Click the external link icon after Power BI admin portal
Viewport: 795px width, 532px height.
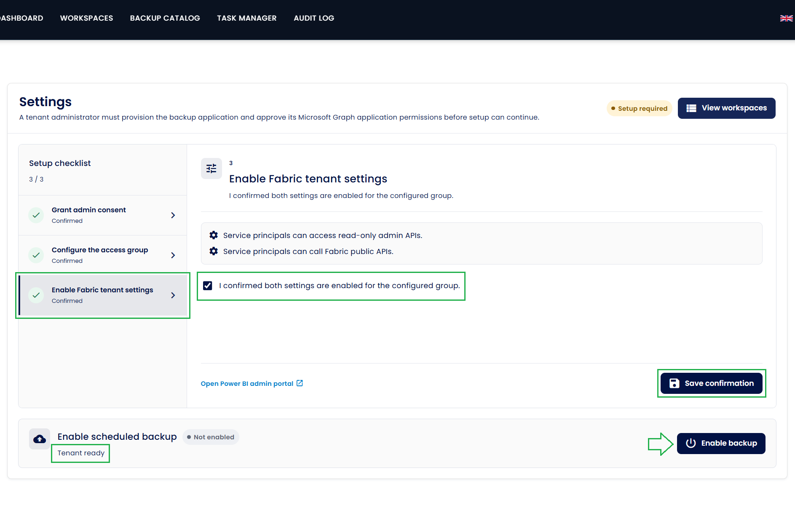tap(300, 383)
